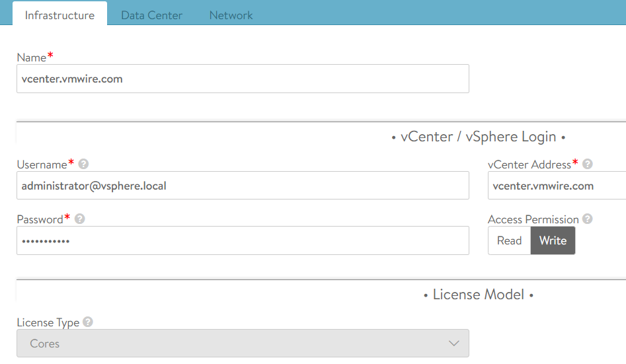Select the vCenter Address input field
This screenshot has width=626, height=364.
555,186
